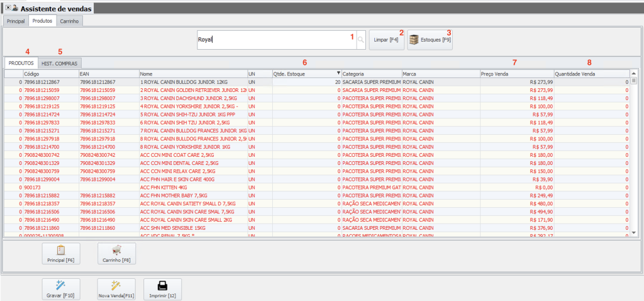Start a Nova Venda with the wand icon
Viewport: 644px width, 301px height.
click(x=116, y=290)
